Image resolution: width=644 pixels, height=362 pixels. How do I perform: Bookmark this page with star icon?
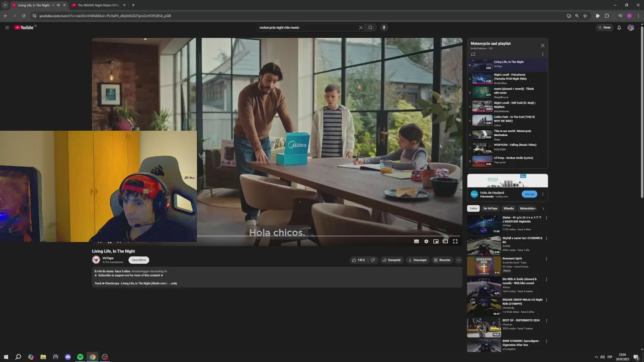pos(585,16)
